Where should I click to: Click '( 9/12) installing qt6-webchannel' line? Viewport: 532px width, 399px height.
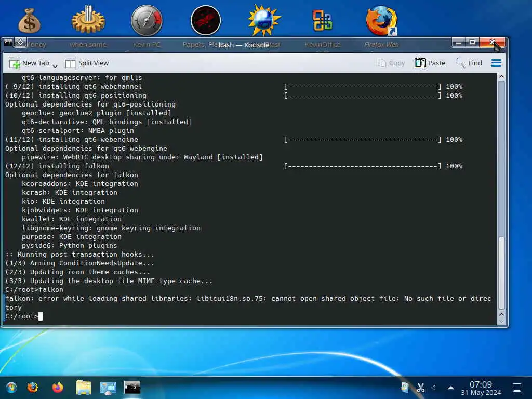point(74,87)
